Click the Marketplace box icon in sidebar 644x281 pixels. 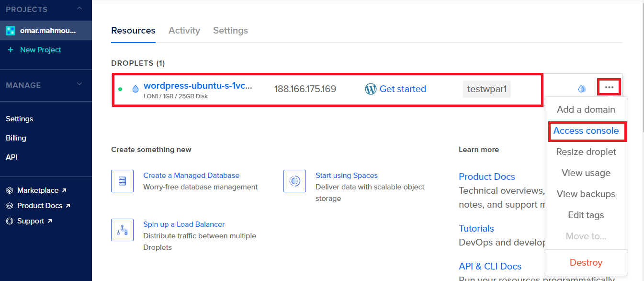coord(10,190)
